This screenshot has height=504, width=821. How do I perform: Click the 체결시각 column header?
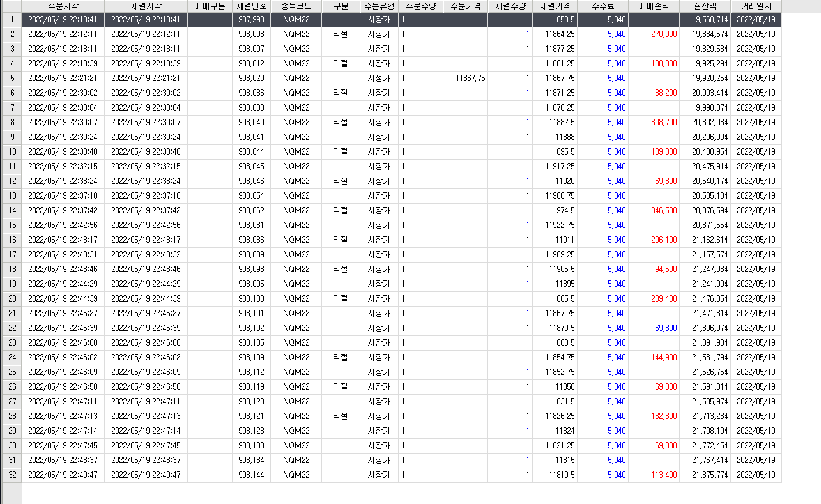coord(146,6)
